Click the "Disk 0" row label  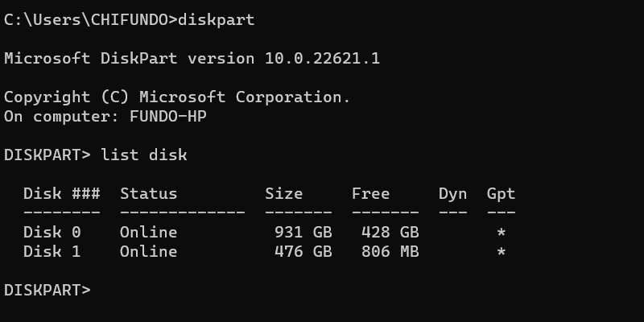(52, 232)
